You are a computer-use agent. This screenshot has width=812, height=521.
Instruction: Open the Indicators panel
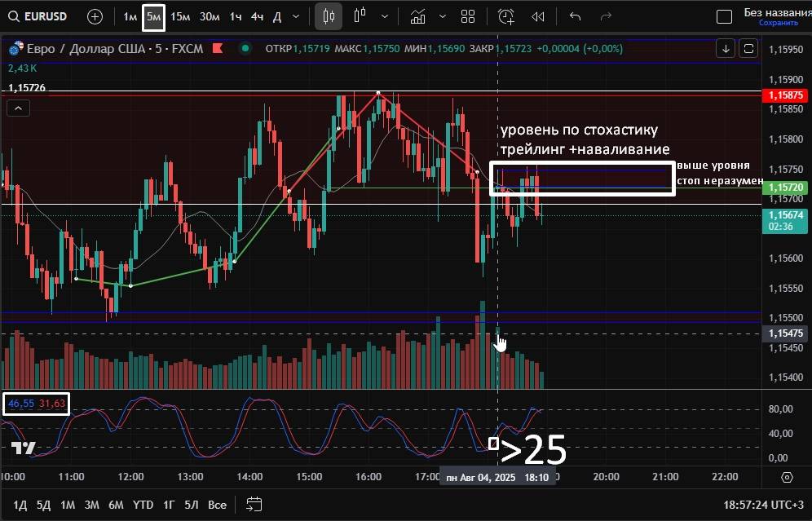pos(417,16)
